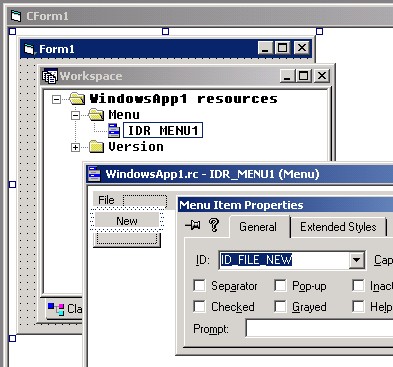Select the WindowsApp1 resources root label

183,99
